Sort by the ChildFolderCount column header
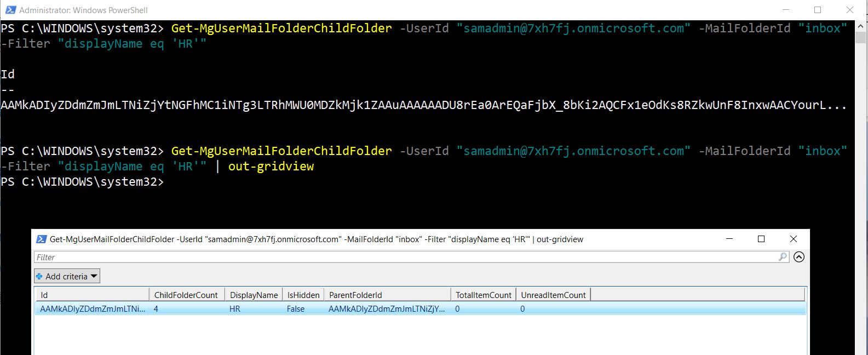Image resolution: width=868 pixels, height=355 pixels. tap(186, 295)
